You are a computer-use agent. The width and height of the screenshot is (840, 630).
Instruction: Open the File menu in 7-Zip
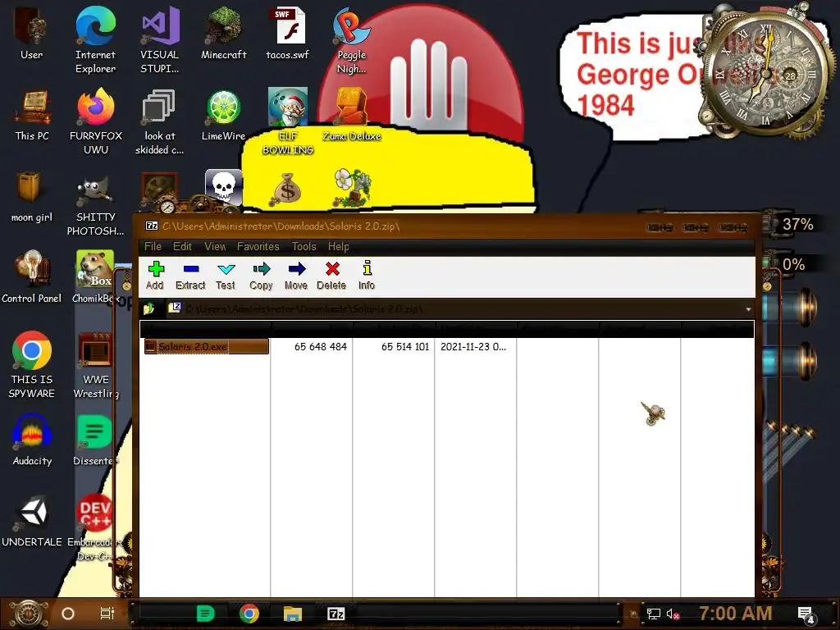[153, 246]
